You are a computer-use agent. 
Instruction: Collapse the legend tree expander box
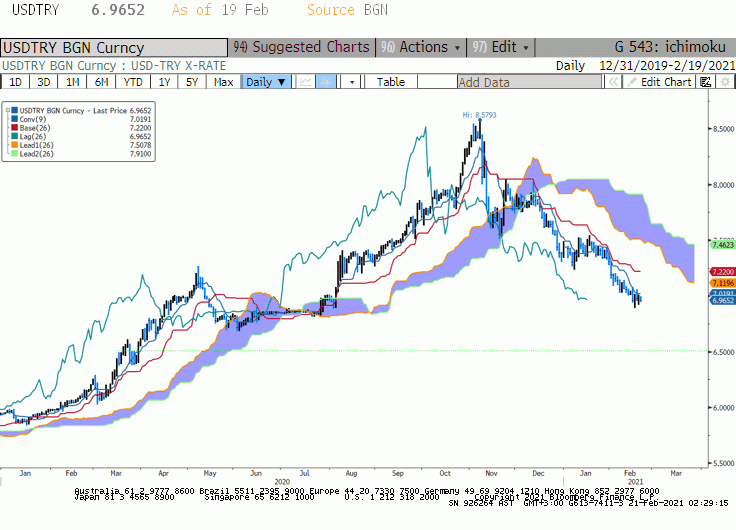point(8,111)
